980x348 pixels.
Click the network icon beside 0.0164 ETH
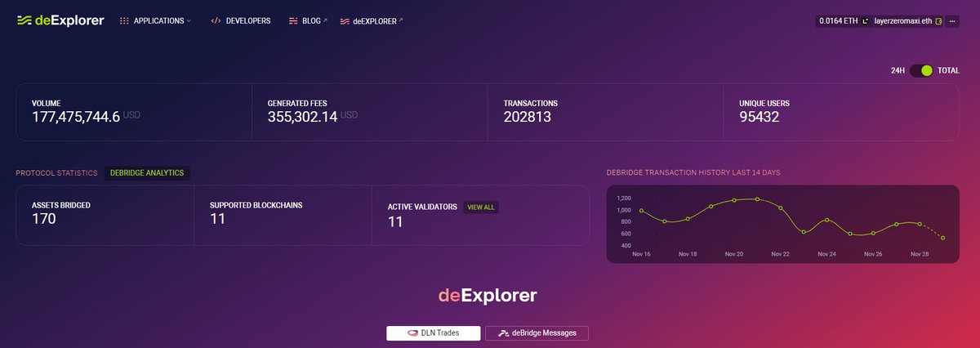pos(866,20)
